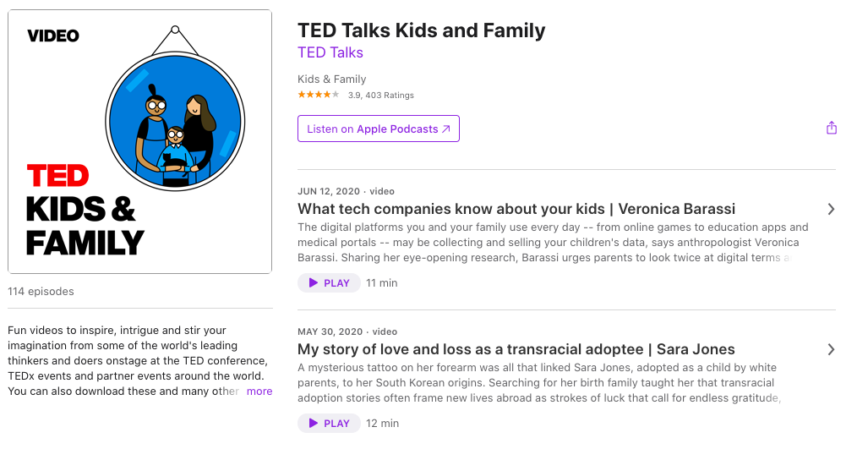
Task: Click the TED Kids & Family cover artwork
Action: point(139,141)
